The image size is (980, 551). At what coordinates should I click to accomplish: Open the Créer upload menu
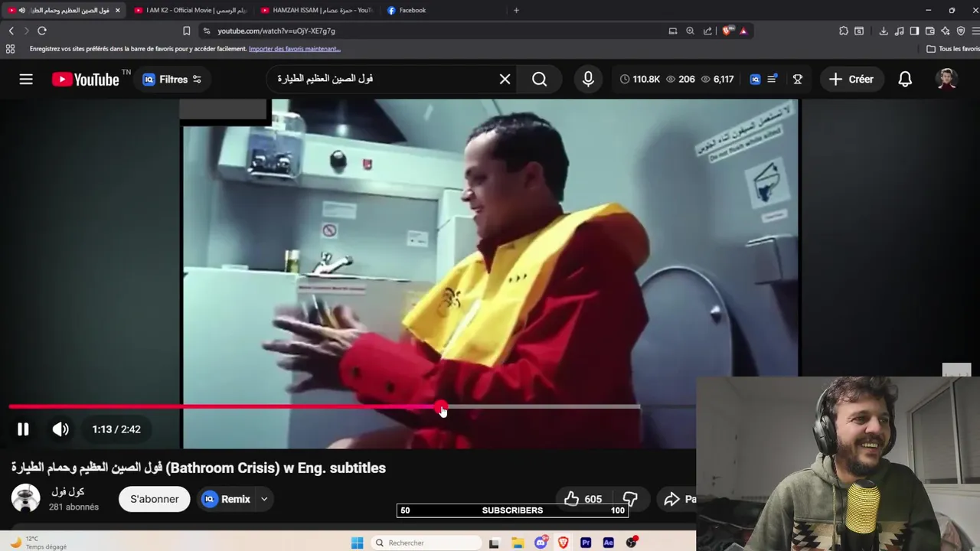pyautogui.click(x=851, y=79)
